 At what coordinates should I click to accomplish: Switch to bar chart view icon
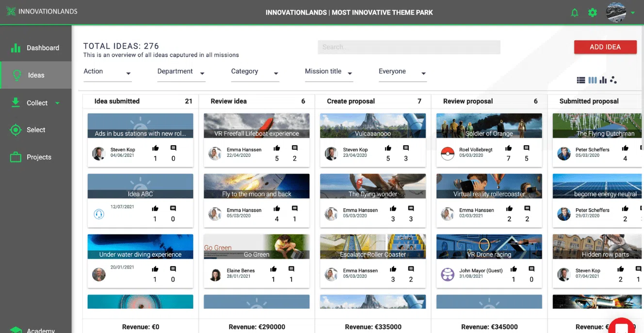pos(603,80)
